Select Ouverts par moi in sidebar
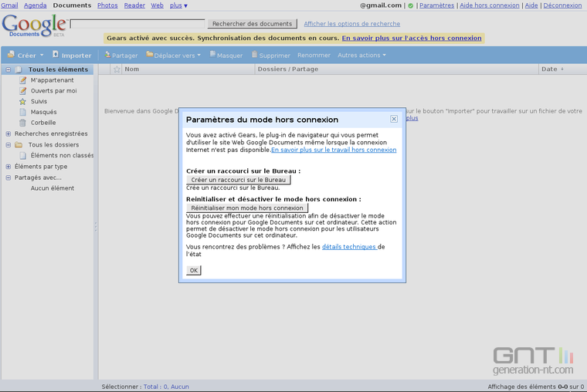 tap(53, 91)
